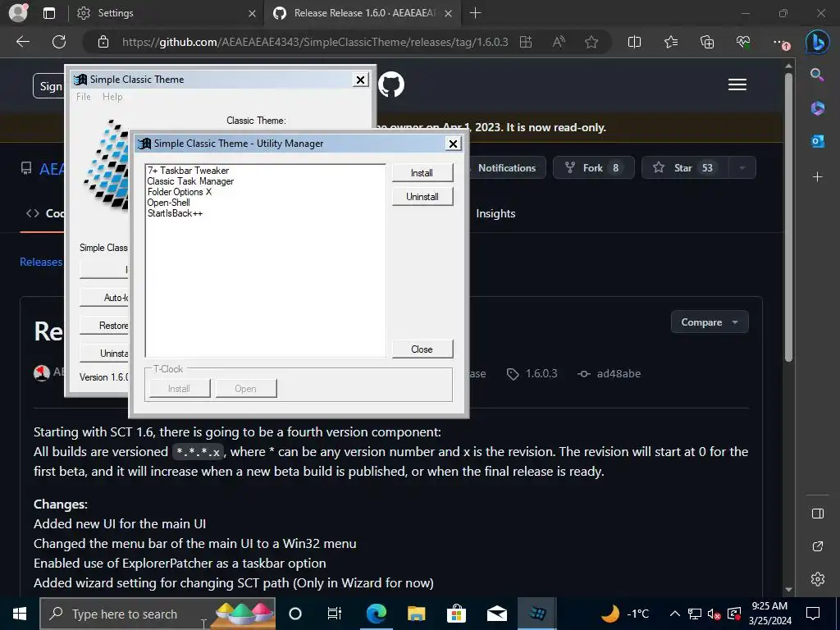Expand the Star lists dropdown arrow
Viewport: 840px width, 630px height.
click(x=742, y=167)
